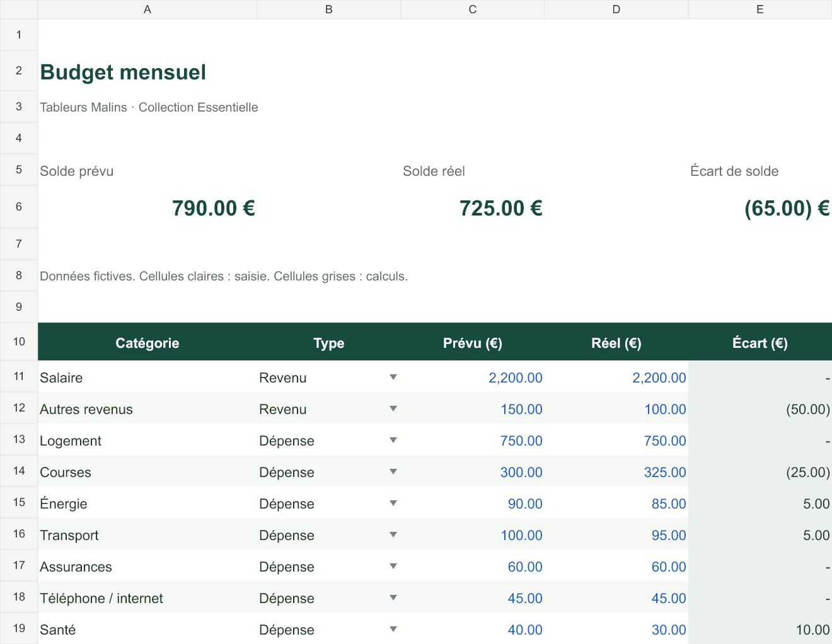Select row 6 header
This screenshot has width=832, height=644.
(x=19, y=207)
